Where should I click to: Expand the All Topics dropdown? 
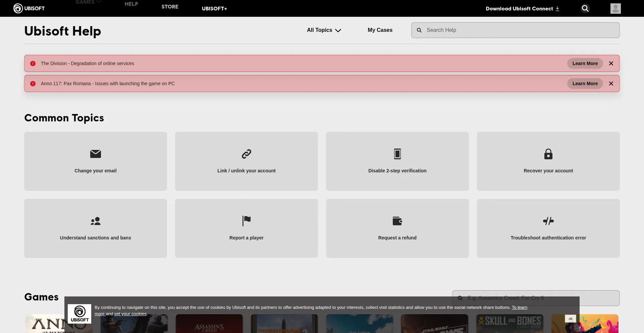(x=324, y=30)
